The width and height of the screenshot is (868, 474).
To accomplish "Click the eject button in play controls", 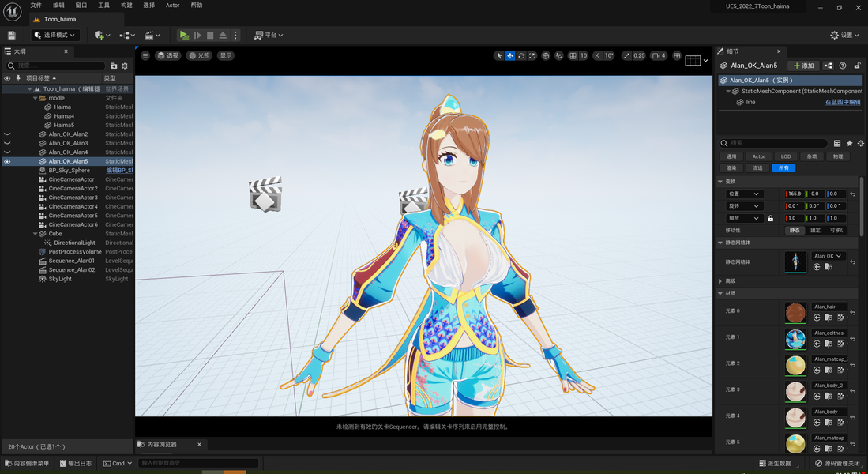I will (x=223, y=35).
